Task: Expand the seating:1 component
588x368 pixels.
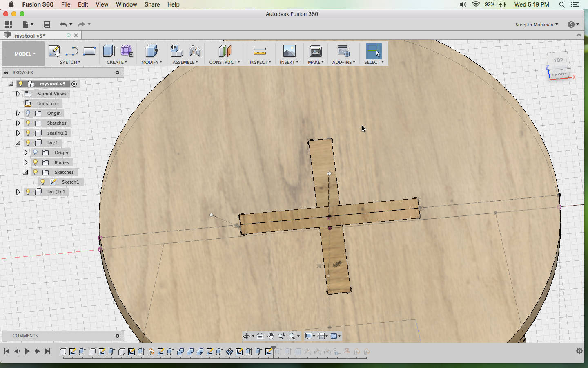Action: click(x=18, y=133)
